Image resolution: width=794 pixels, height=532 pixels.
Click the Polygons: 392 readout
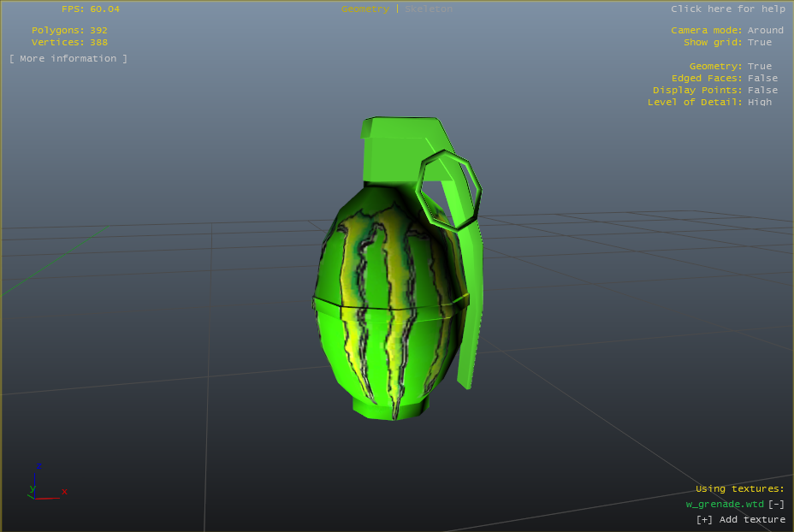click(x=69, y=31)
